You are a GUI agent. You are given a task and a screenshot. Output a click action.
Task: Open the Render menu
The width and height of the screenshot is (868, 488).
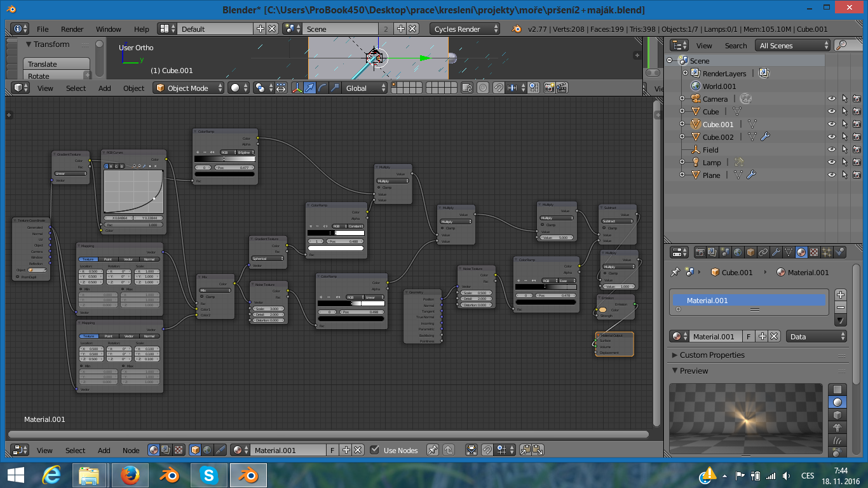coord(72,29)
